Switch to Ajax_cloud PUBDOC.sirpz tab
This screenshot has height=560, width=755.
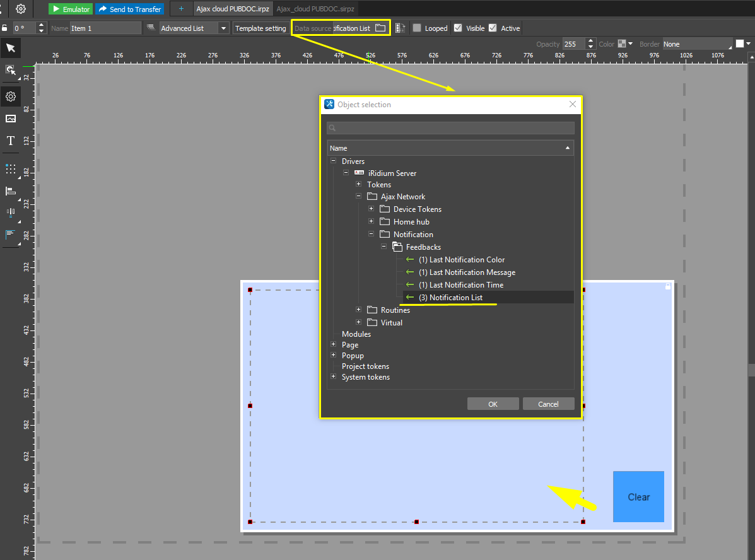(x=315, y=9)
